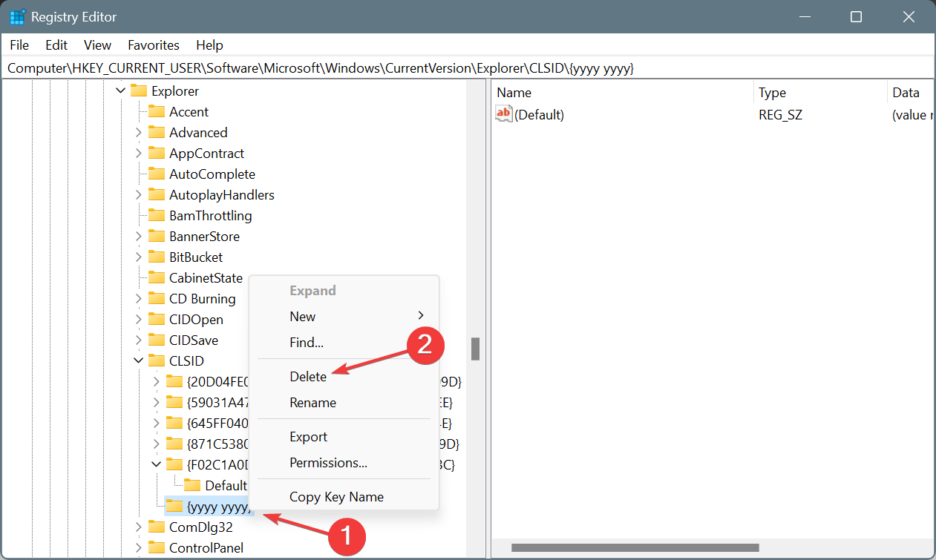This screenshot has height=560, width=936.
Task: Click the AutoplayHandlers folder icon
Action: pyautogui.click(x=156, y=195)
